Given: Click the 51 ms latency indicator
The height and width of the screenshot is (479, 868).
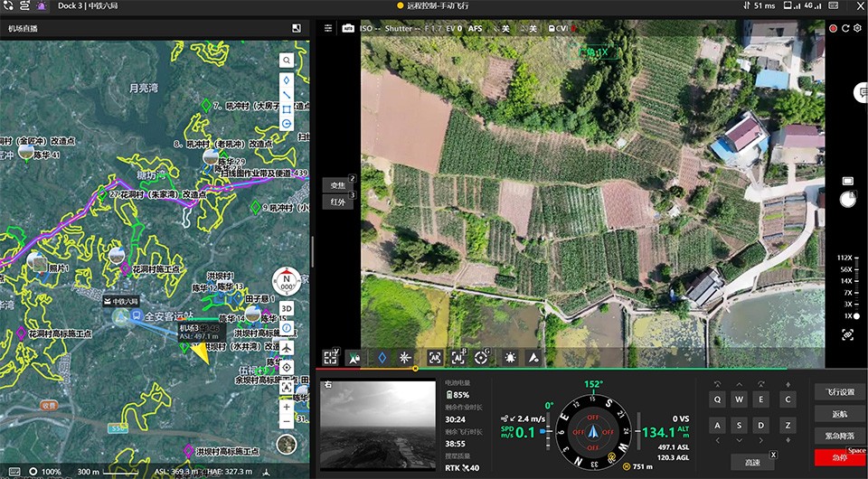Looking at the screenshot, I should pos(759,5).
